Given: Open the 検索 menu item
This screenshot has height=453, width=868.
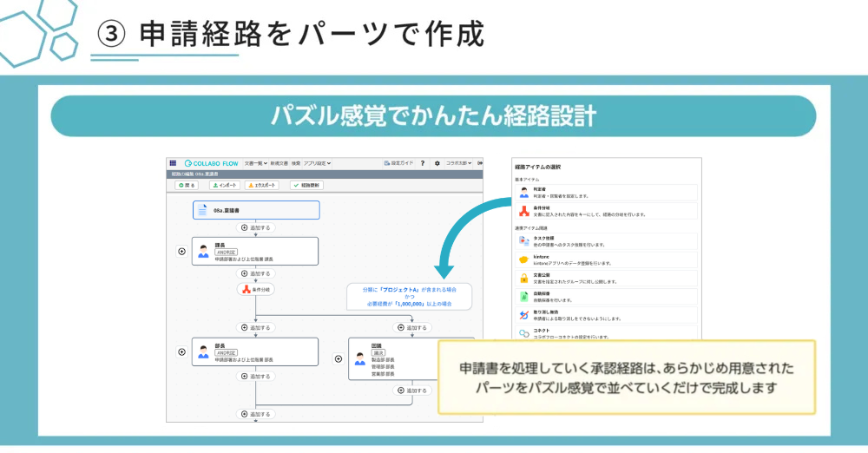Looking at the screenshot, I should coord(296,163).
